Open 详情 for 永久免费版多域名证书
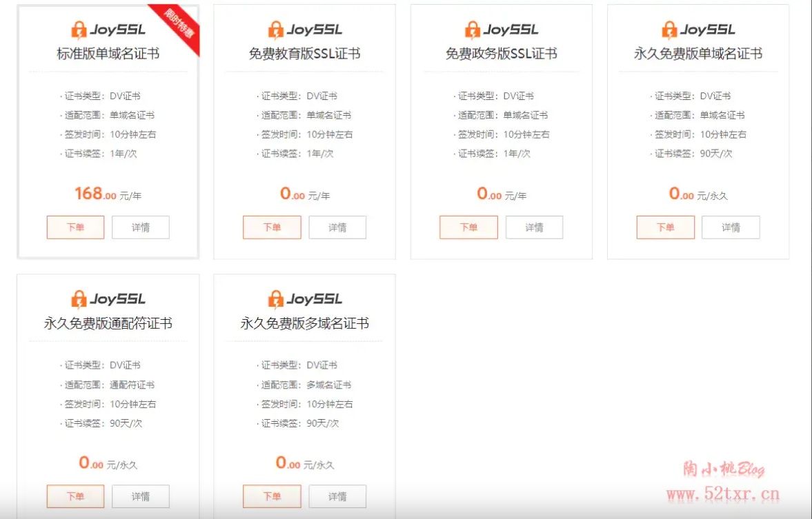Viewport: 812px width, 519px height. pyautogui.click(x=337, y=496)
